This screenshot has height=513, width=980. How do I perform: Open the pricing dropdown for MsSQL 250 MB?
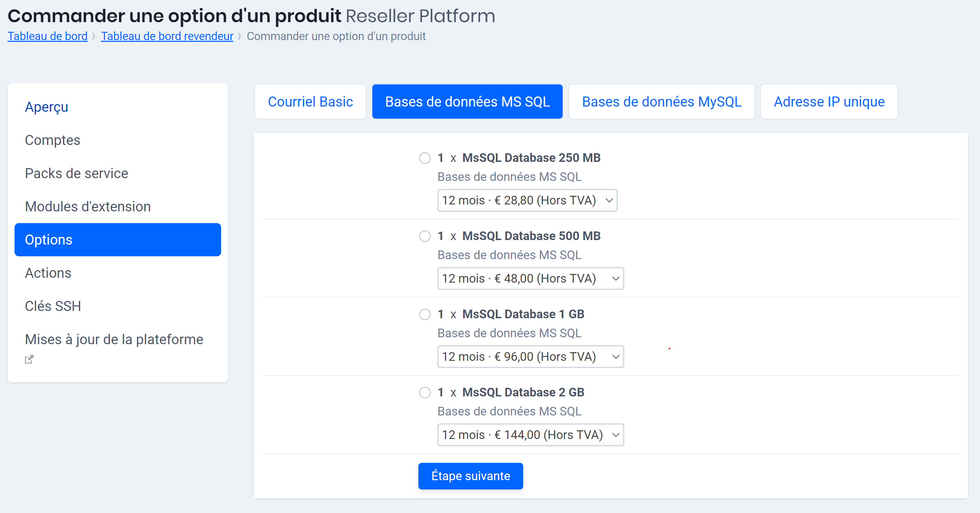coord(527,200)
